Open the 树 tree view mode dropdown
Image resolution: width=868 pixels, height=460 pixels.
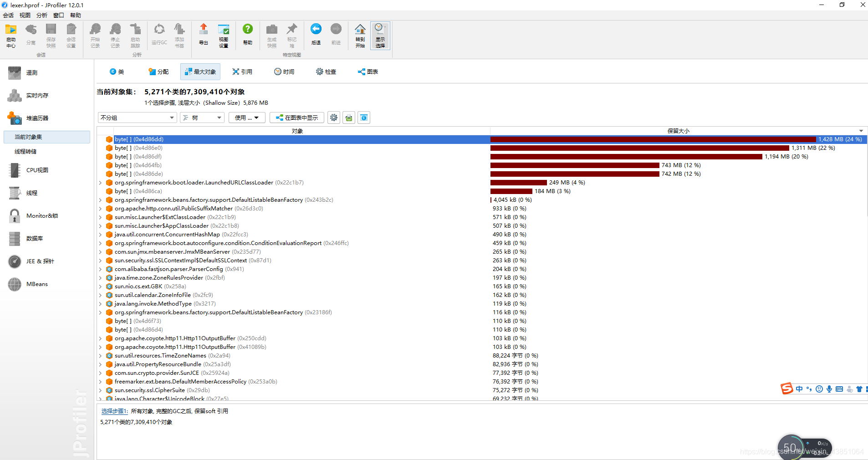click(202, 118)
